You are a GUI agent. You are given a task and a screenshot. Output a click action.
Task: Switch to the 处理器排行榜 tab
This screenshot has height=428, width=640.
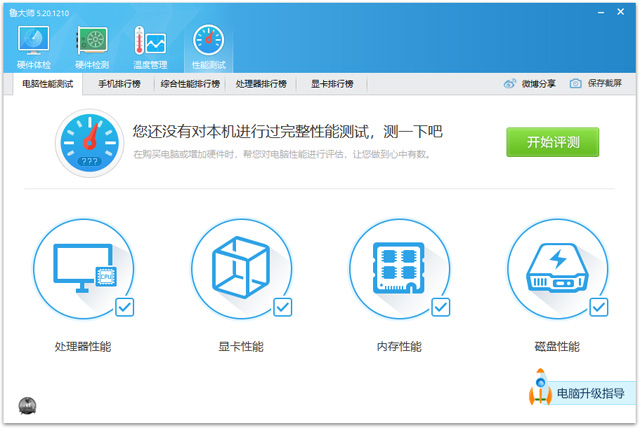[261, 84]
